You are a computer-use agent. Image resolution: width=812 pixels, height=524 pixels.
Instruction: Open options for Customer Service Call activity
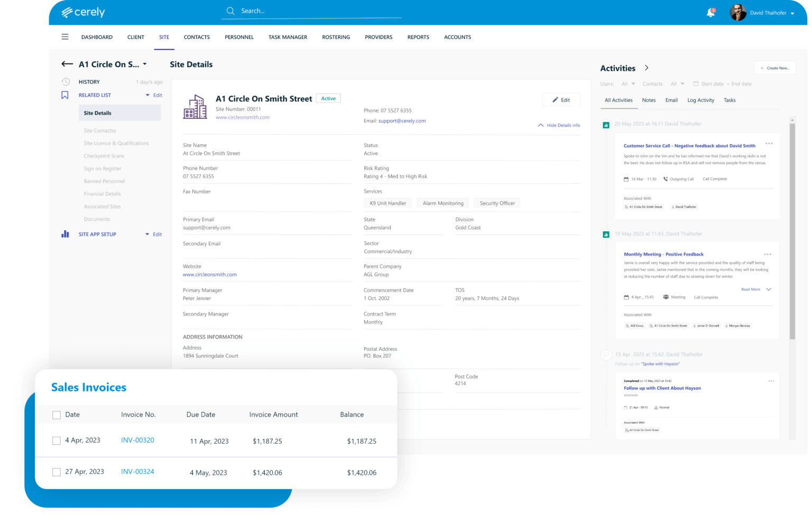(769, 144)
